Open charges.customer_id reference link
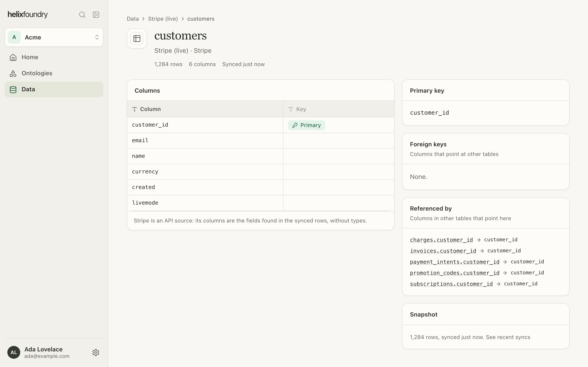 (441, 240)
